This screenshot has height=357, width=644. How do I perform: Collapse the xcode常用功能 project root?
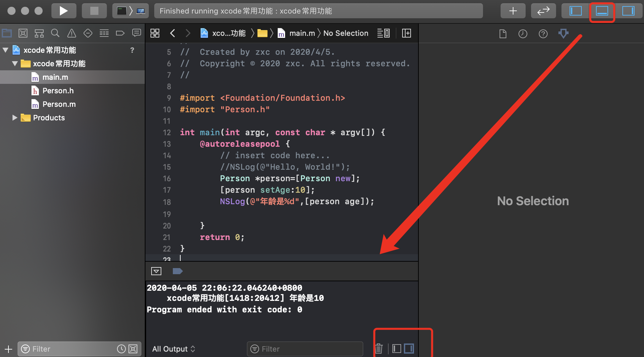pos(5,50)
